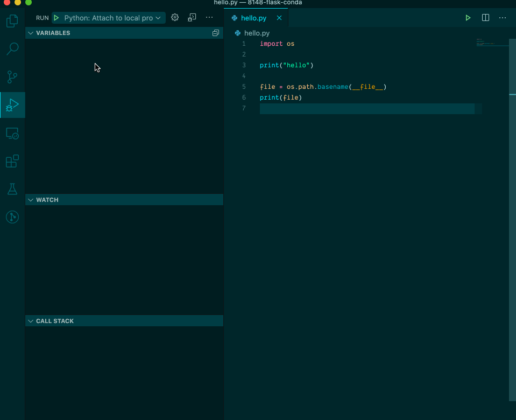Screen dimensions: 516x420
Task: Open the Extensions view
Action: coord(12,161)
